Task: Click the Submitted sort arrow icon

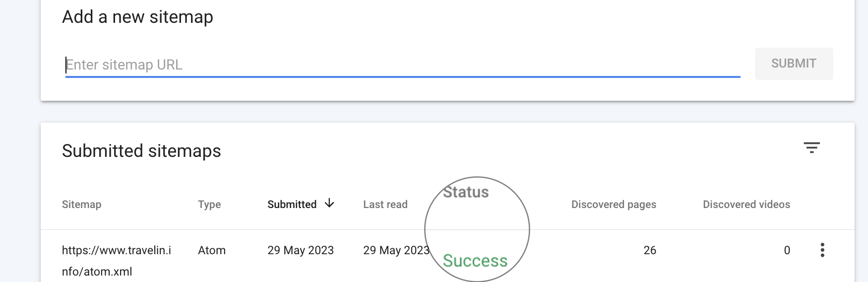Action: click(329, 204)
